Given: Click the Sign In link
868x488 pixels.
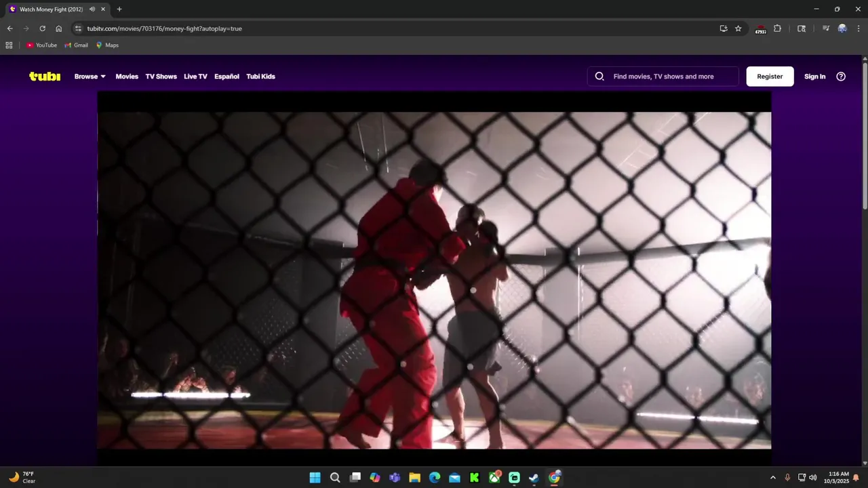Looking at the screenshot, I should (814, 77).
